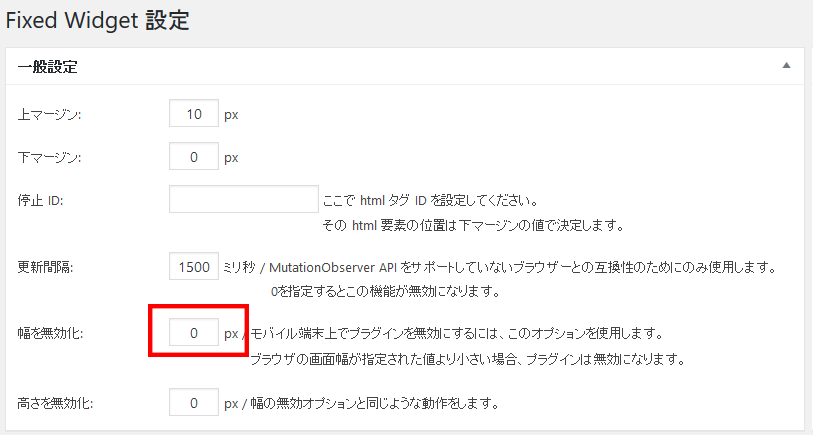
Task: Click the 上マージン: label
Action: click(49, 115)
